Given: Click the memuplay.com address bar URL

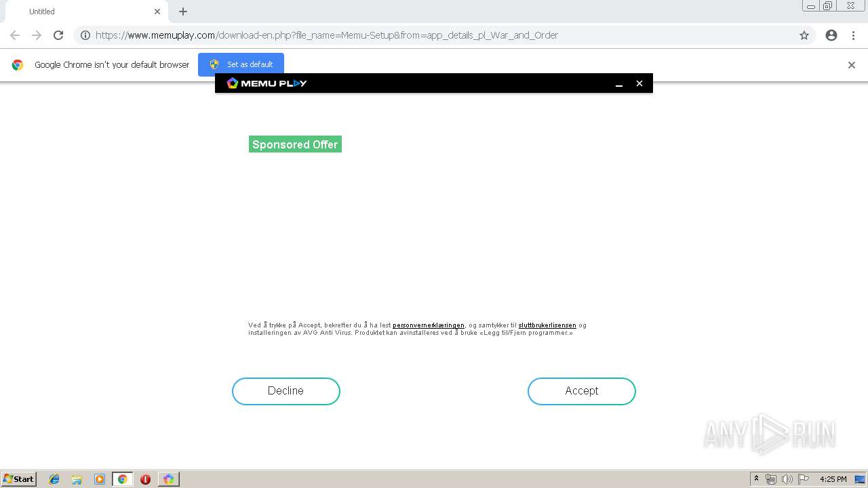Looking at the screenshot, I should [326, 35].
